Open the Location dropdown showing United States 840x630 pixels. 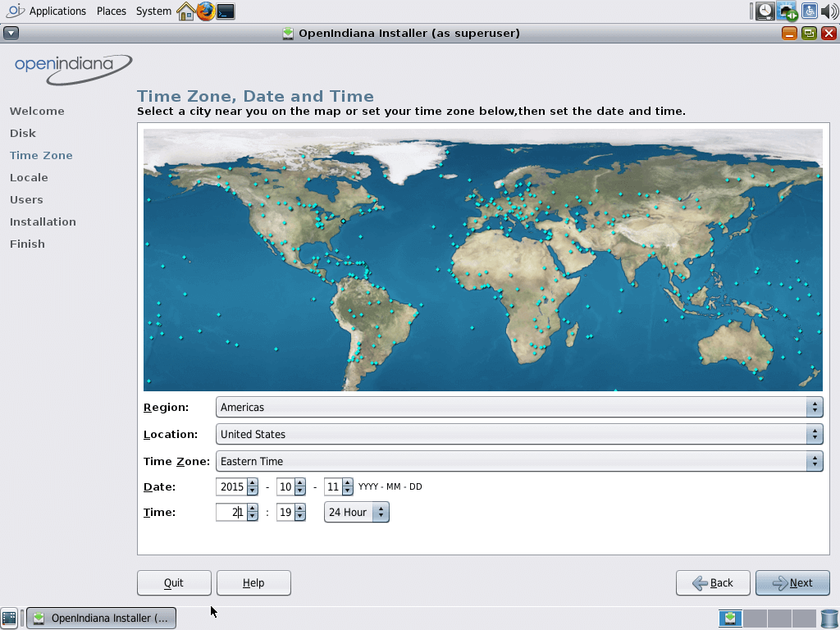tap(519, 435)
